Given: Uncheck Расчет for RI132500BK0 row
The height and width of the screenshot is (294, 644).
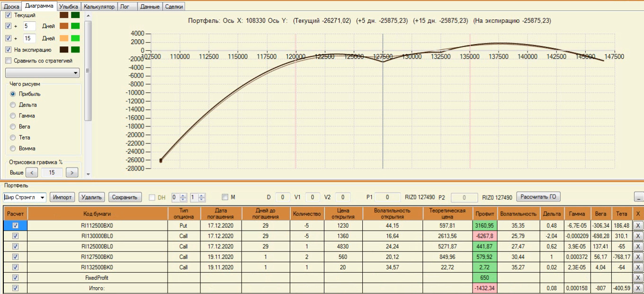Looking at the screenshot, I should click(x=15, y=267).
